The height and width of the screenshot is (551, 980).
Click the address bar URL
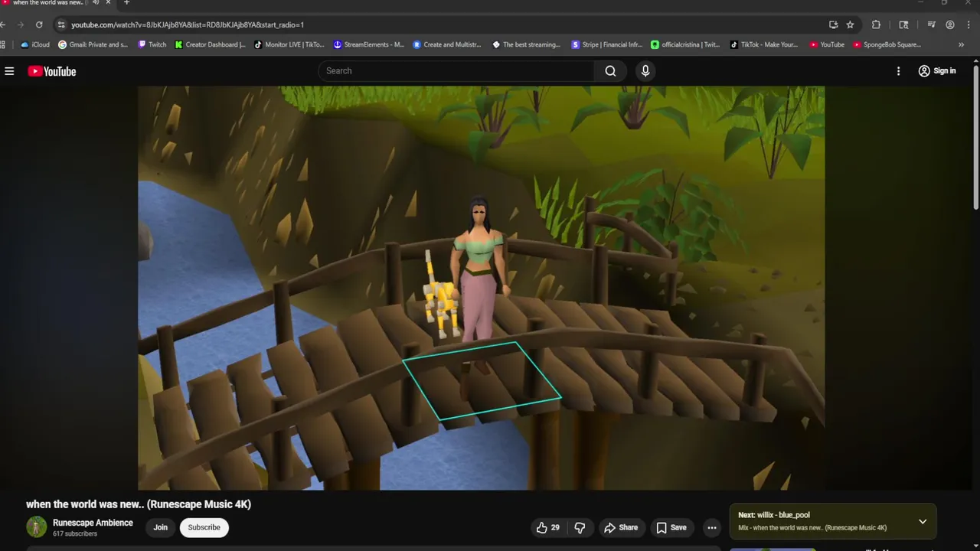[x=188, y=24]
